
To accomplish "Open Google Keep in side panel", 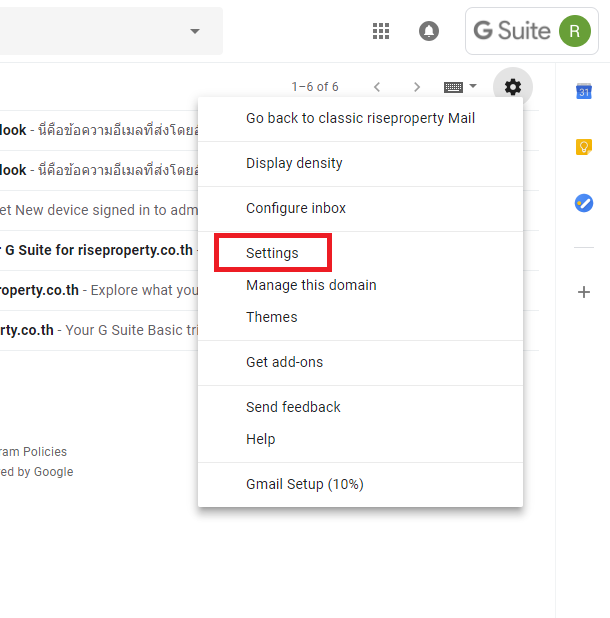I will 584,147.
